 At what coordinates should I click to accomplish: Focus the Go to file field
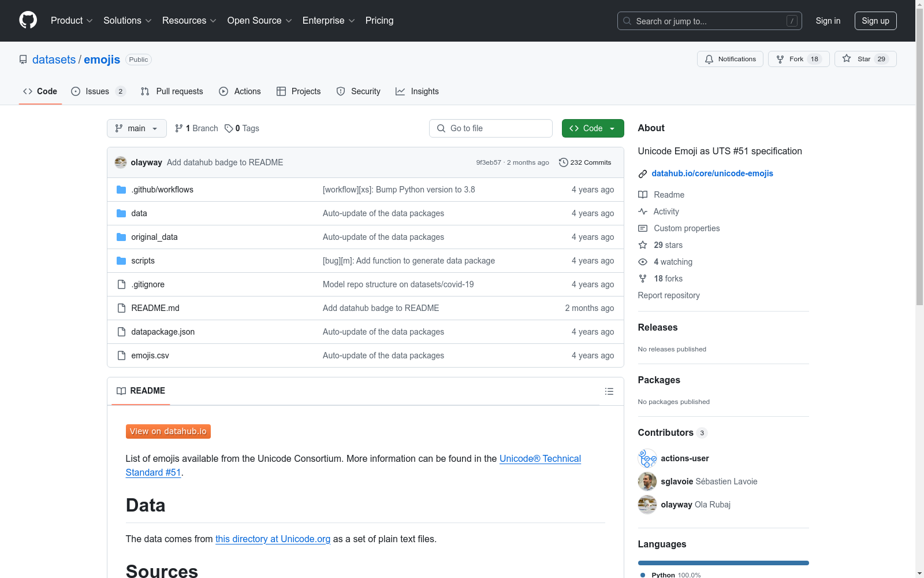(491, 128)
